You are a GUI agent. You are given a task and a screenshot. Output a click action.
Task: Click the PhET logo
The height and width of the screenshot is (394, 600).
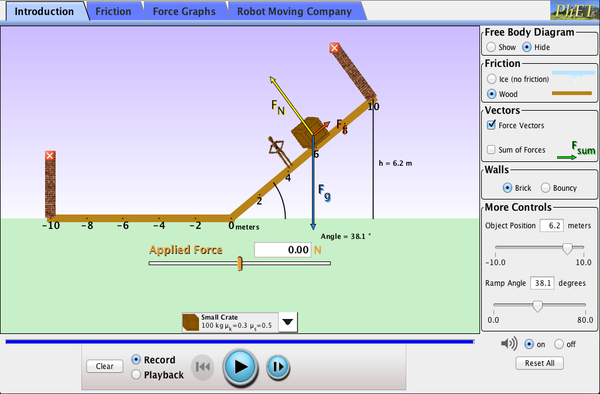tap(574, 10)
